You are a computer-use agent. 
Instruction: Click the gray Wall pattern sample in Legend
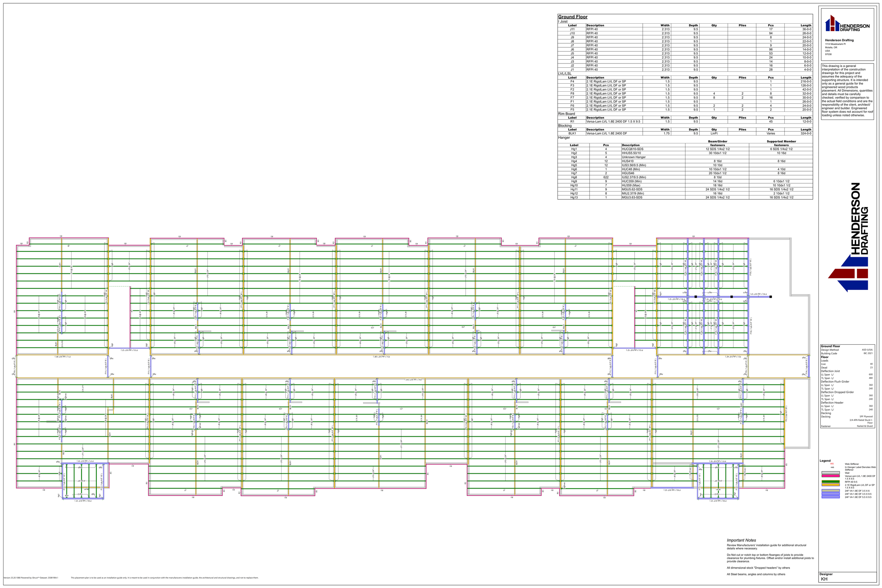tap(830, 473)
